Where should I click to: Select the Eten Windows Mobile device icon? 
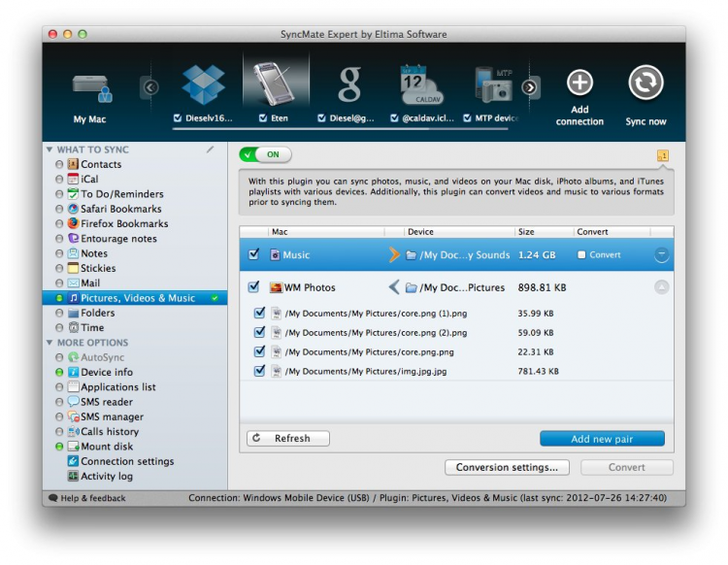click(276, 83)
